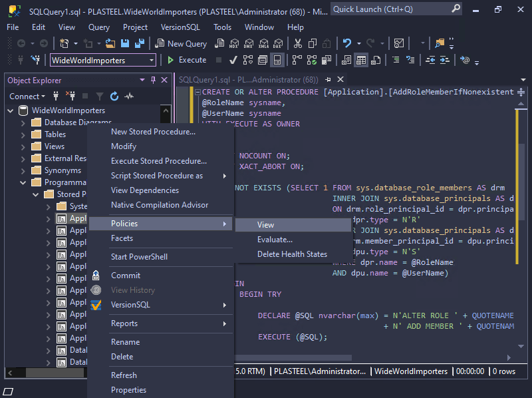Click Delete Health States submenu entry

[x=293, y=254]
